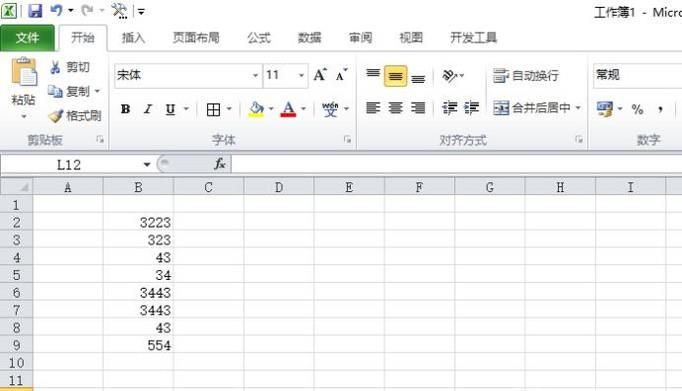Open the fill color dropdown arrow
This screenshot has width=682, height=391.
point(271,109)
